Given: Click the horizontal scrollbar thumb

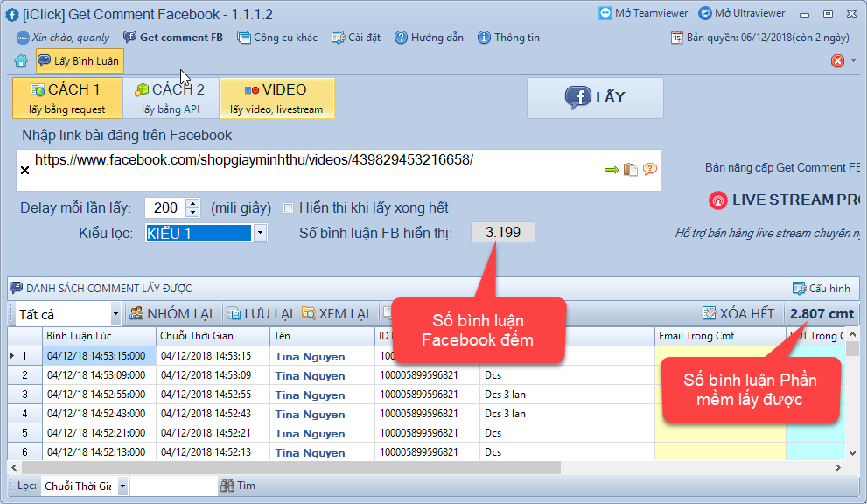Looking at the screenshot, I should 290,468.
